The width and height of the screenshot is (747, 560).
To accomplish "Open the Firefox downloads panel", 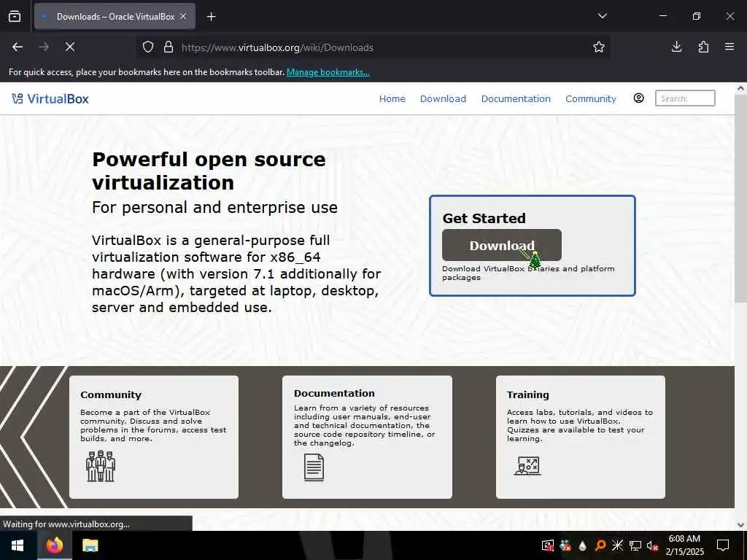I will [676, 47].
